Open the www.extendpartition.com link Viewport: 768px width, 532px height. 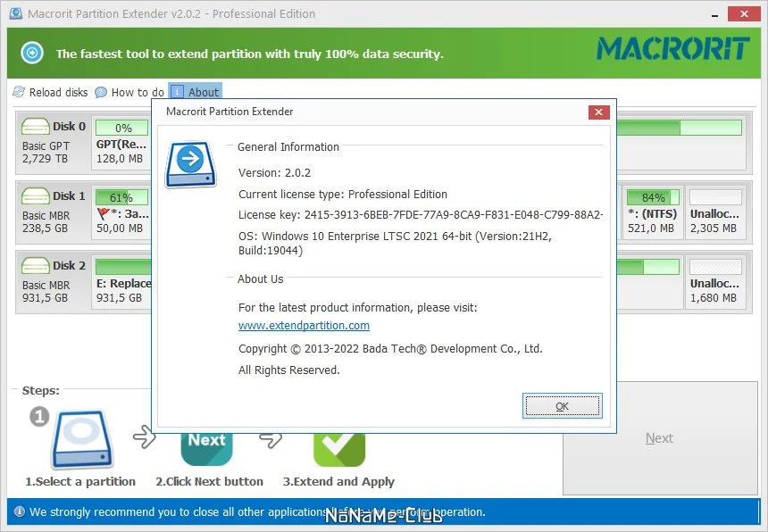(304, 326)
